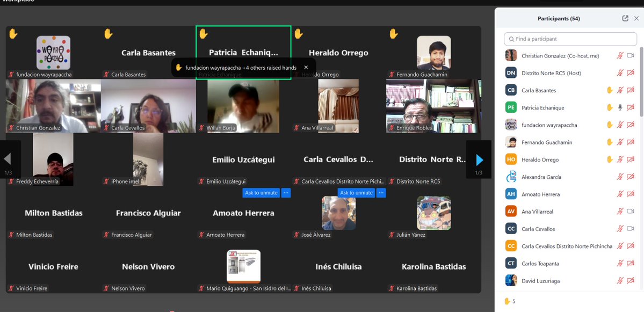Click video-off icon for Distrito Norte RC5 (Host)

point(631,73)
